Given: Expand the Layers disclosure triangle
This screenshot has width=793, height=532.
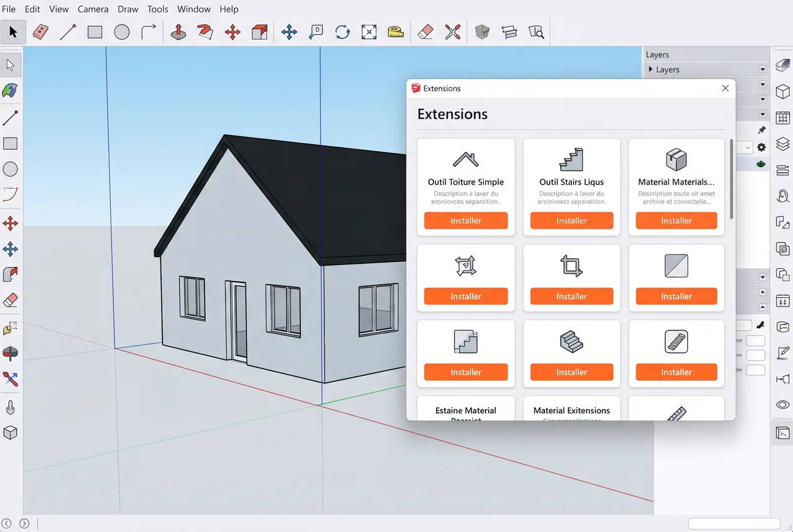Looking at the screenshot, I should 651,69.
